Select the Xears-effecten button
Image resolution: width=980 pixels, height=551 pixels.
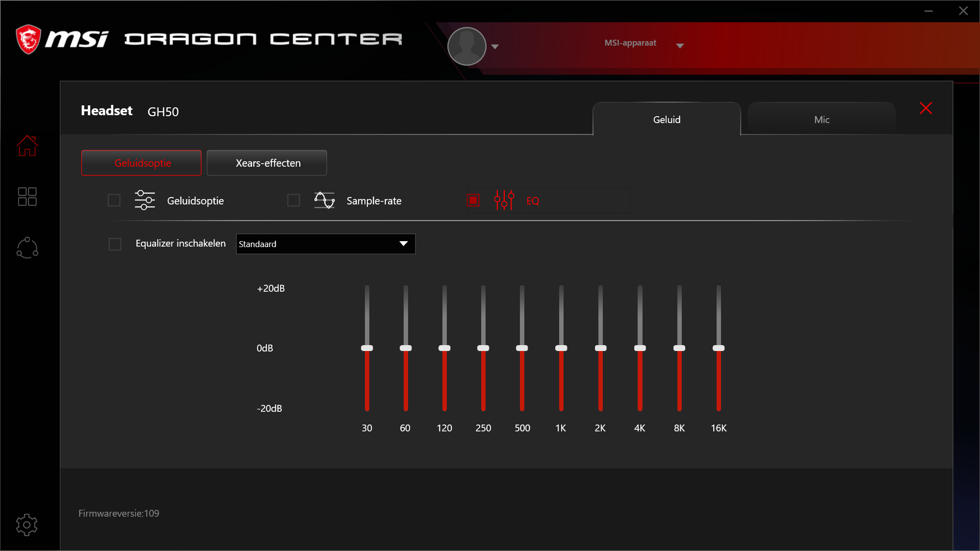click(x=267, y=163)
